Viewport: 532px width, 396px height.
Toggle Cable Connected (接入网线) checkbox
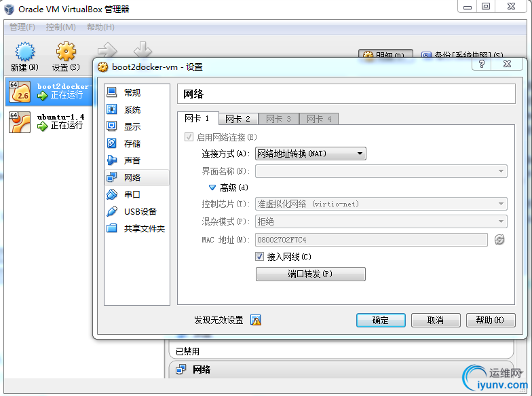point(259,257)
